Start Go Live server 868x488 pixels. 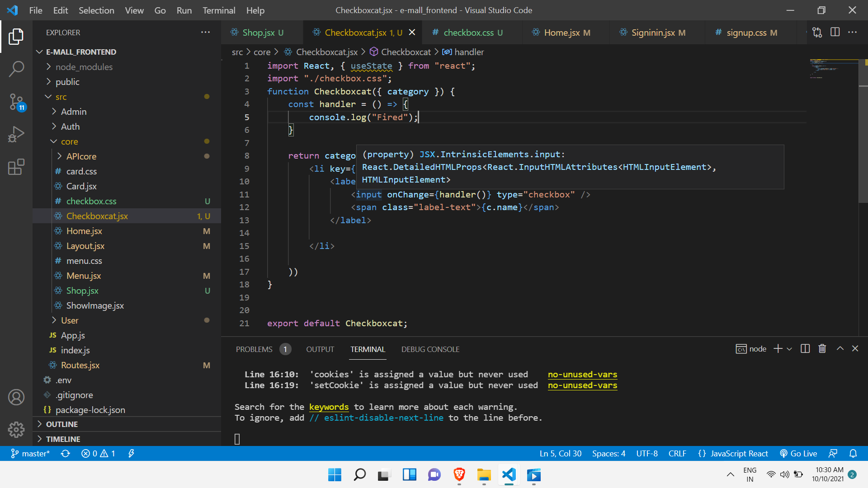point(798,453)
